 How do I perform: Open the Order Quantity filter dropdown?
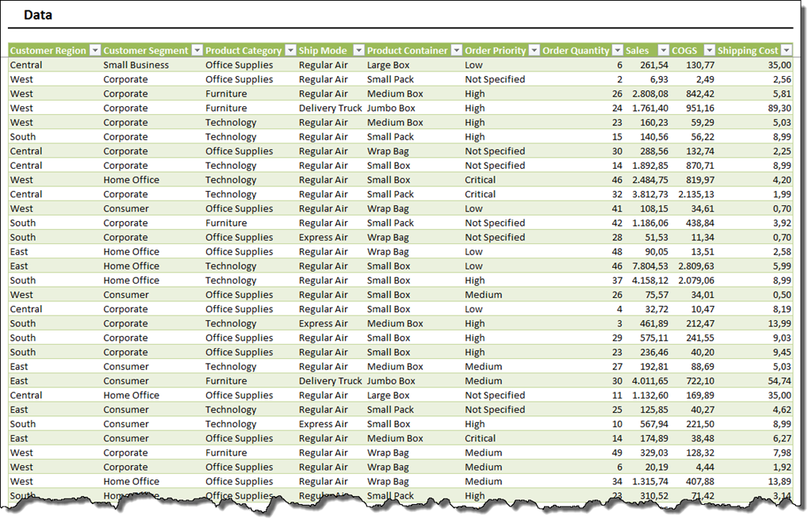(617, 50)
